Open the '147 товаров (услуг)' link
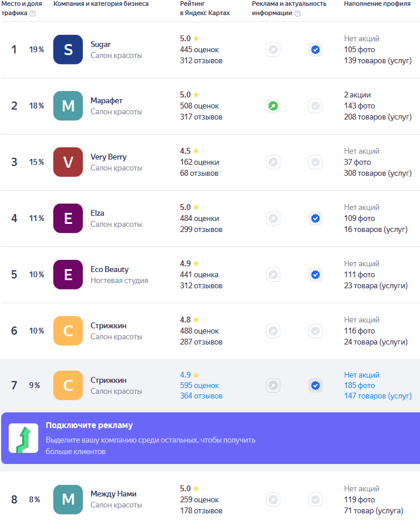The image size is (420, 522). tap(378, 396)
